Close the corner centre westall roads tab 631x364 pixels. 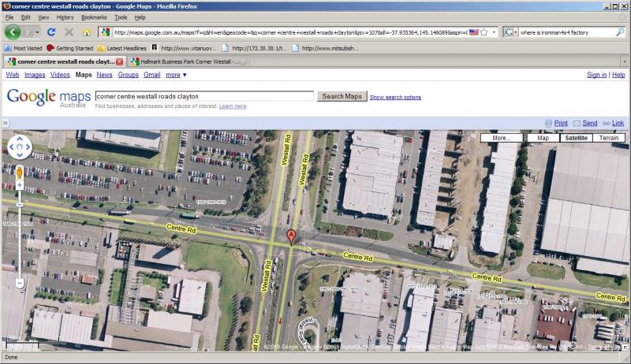tap(120, 61)
